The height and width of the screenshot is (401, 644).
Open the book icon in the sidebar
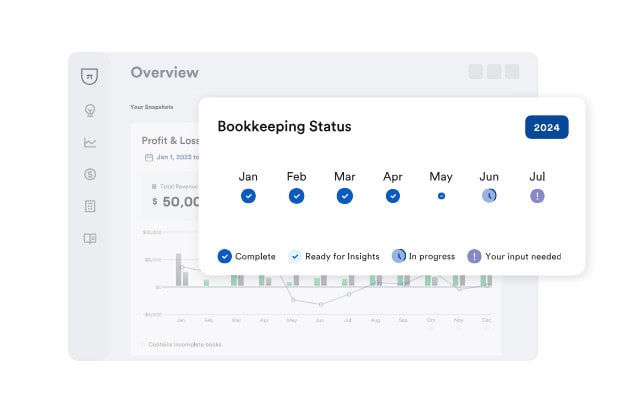pos(90,238)
